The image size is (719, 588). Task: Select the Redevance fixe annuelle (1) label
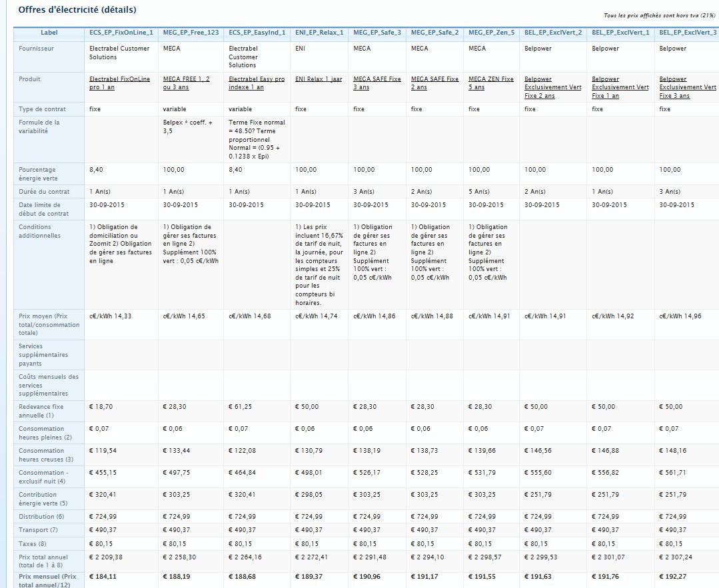(x=41, y=411)
